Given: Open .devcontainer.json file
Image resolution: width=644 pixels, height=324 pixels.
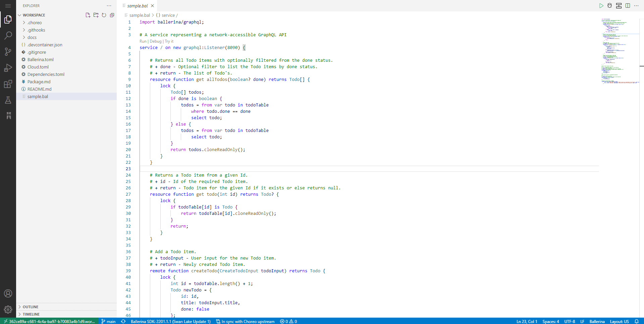Looking at the screenshot, I should pyautogui.click(x=66, y=45).
